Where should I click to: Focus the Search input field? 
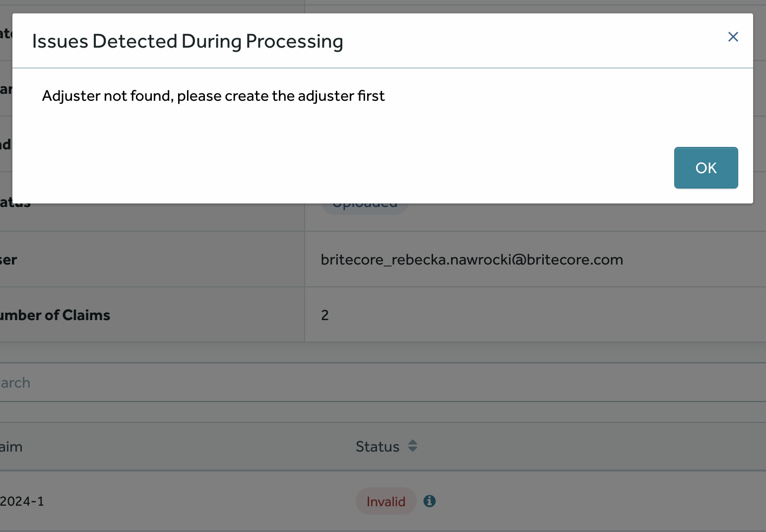(347, 383)
